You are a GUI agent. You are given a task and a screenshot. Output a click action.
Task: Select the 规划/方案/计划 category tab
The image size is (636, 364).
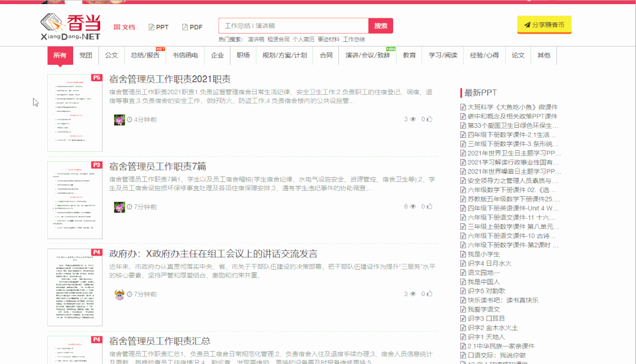(284, 55)
